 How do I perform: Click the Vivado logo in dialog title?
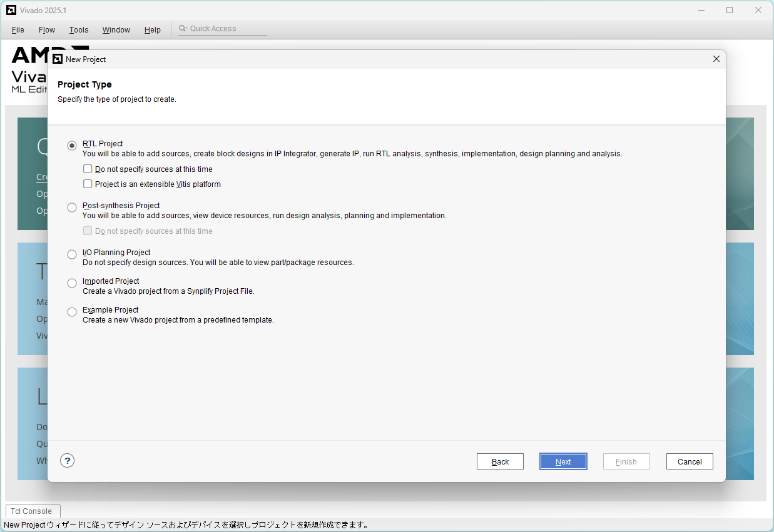58,59
